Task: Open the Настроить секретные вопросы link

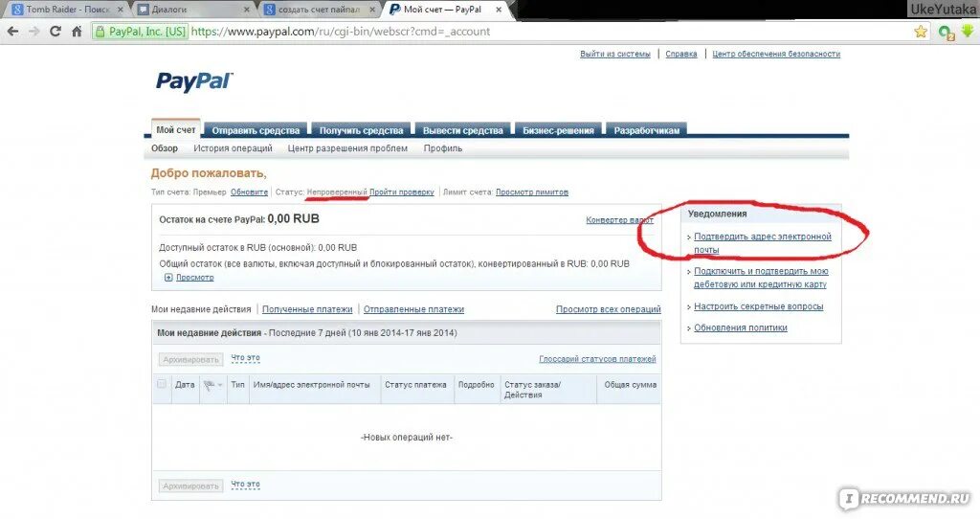Action: [x=758, y=306]
